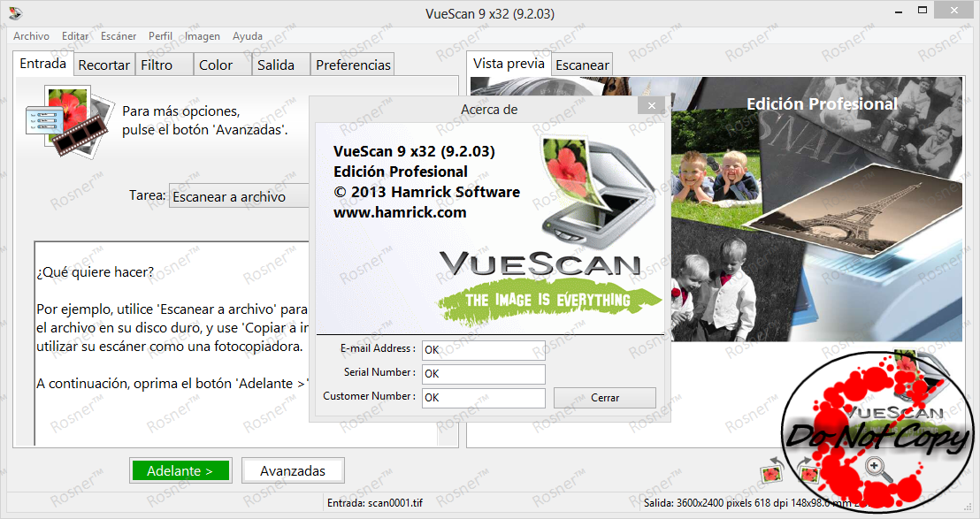Click Cerrar in the Acerca de dialog
Viewport: 980px width, 519px height.
(604, 398)
